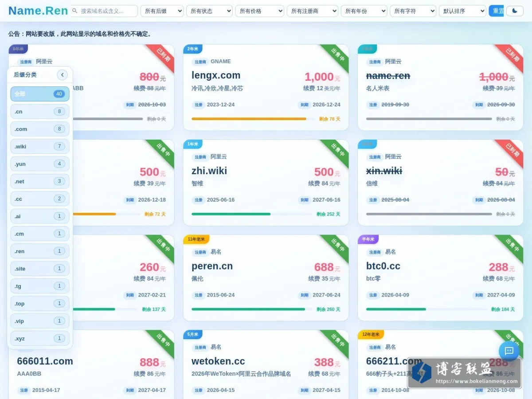Toggle dark mode with the moon icon

pos(515,11)
